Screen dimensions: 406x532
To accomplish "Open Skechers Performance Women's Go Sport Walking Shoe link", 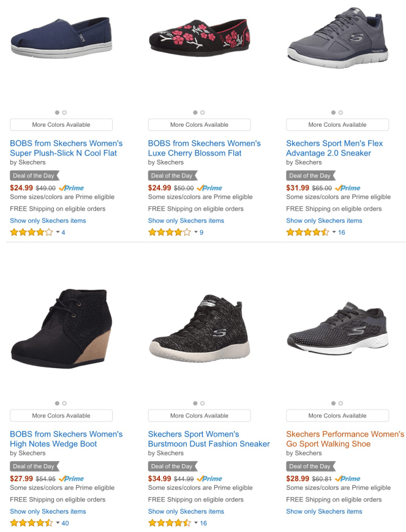I will pyautogui.click(x=345, y=439).
